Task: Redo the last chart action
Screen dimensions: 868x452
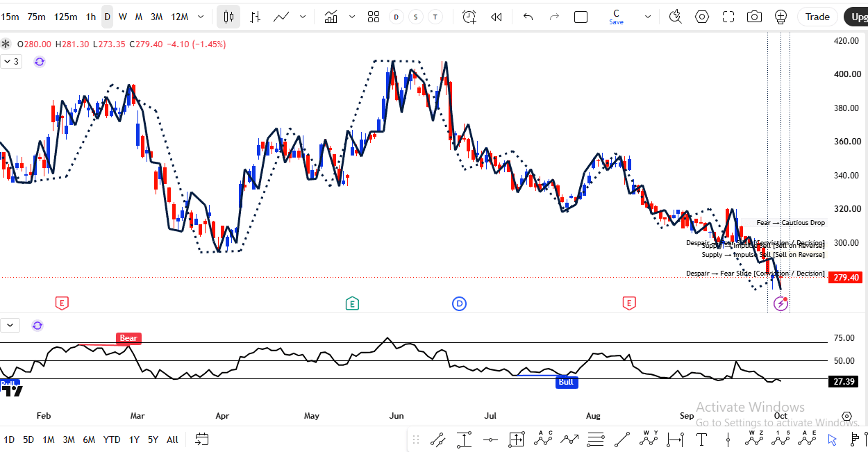Action: coord(554,17)
